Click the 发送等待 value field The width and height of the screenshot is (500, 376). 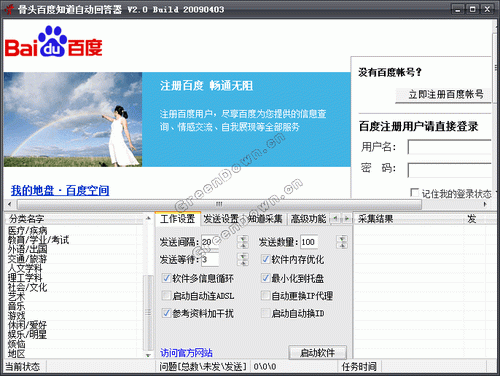(x=210, y=259)
